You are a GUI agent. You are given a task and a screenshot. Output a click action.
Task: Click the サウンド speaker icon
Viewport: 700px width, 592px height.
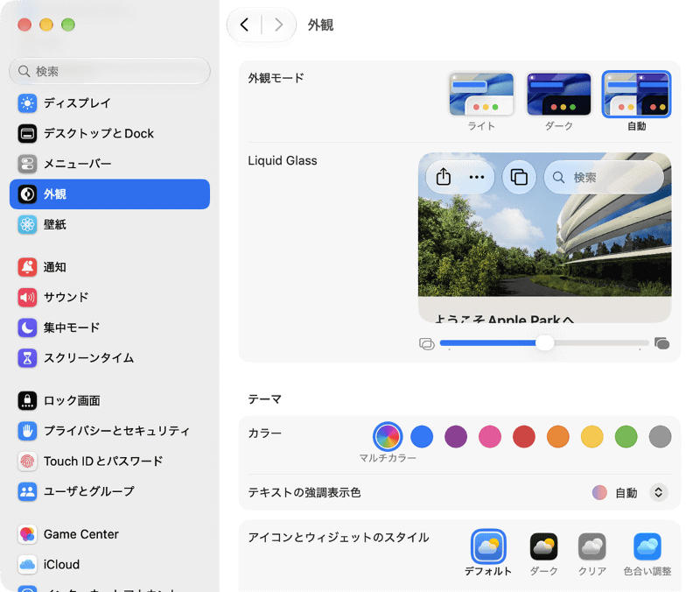coord(27,298)
